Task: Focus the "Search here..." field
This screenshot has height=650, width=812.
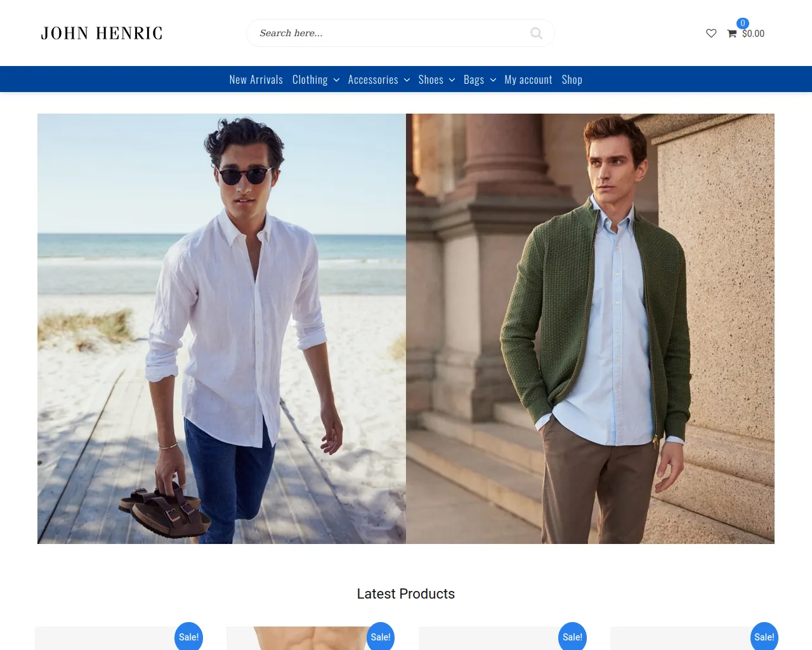Action: click(x=387, y=33)
